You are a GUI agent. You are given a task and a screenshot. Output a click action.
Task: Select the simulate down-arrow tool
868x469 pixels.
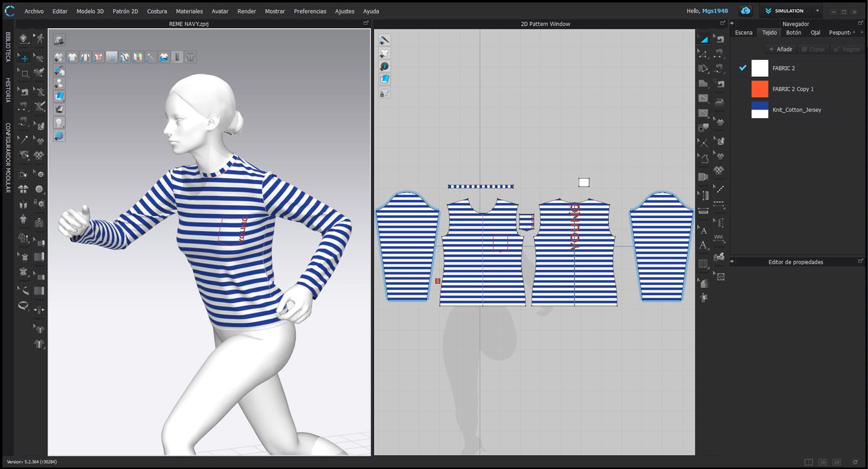coord(23,39)
